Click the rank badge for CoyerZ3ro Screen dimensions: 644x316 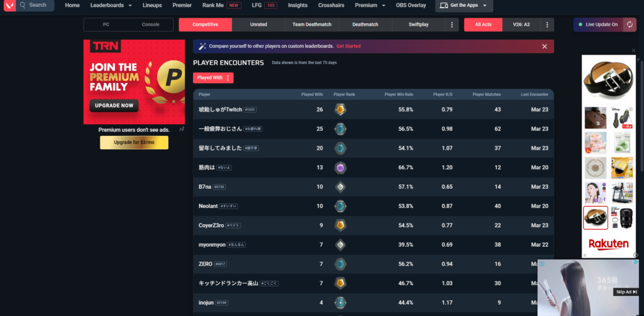340,225
